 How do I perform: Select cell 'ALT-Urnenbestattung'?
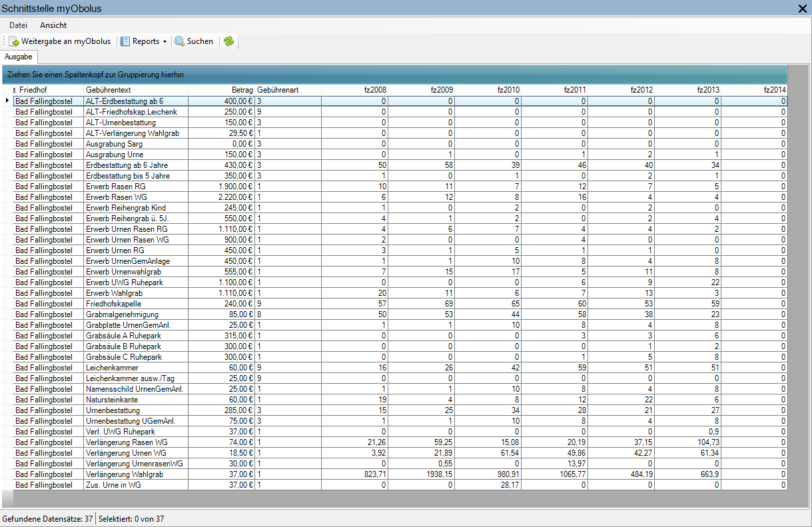pyautogui.click(x=136, y=123)
